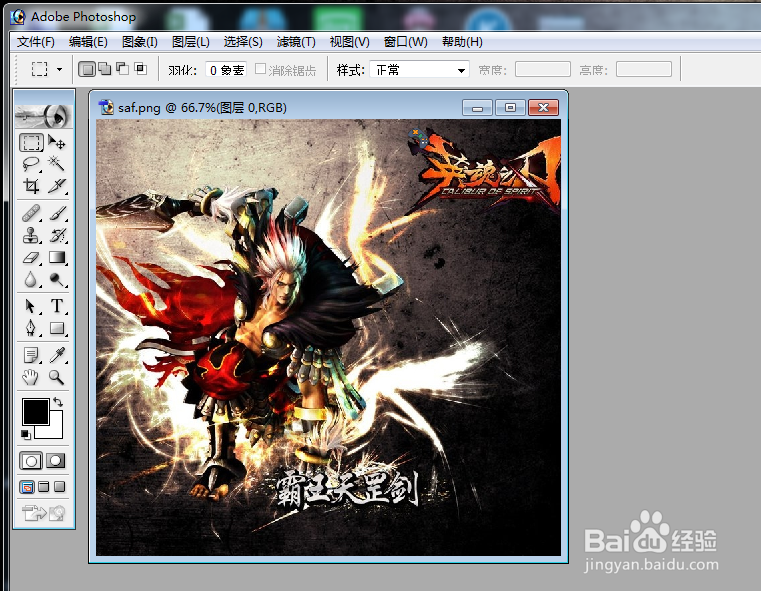Viewport: 761px width, 591px height.
Task: Click the saf.png document title bar icon
Action: click(x=106, y=107)
